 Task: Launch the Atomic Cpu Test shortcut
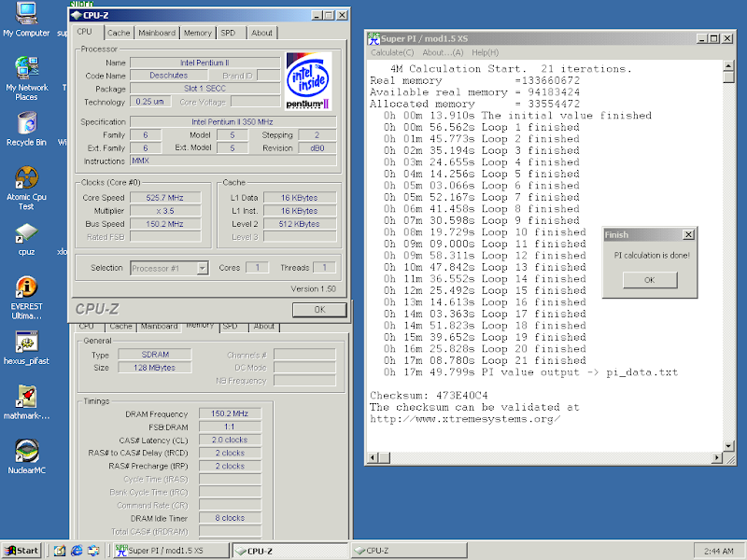[26, 188]
